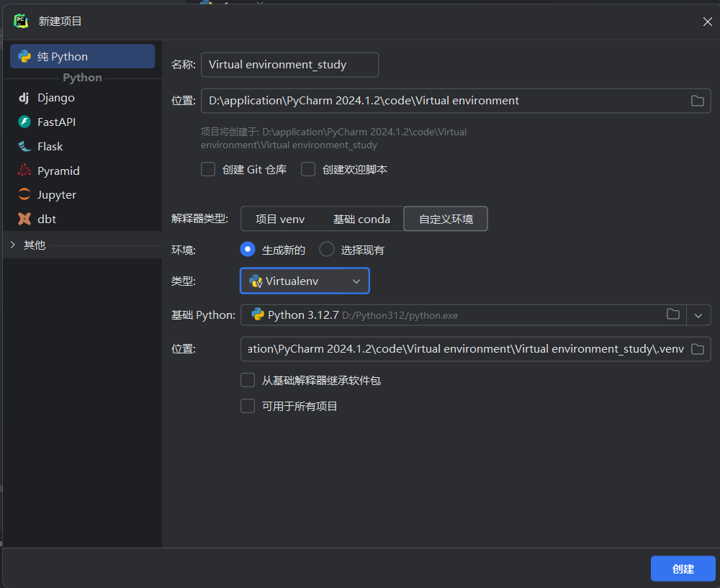Select 纯 Python project type

pyautogui.click(x=83, y=56)
